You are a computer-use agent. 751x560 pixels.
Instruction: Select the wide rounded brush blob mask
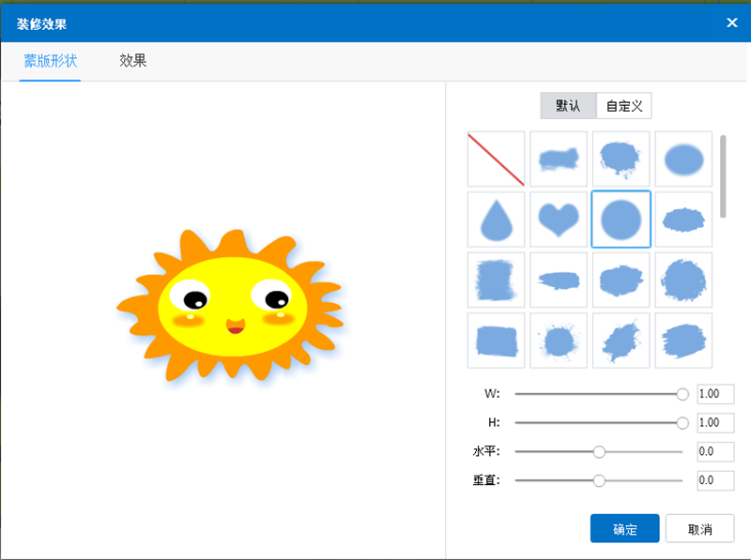pos(621,280)
